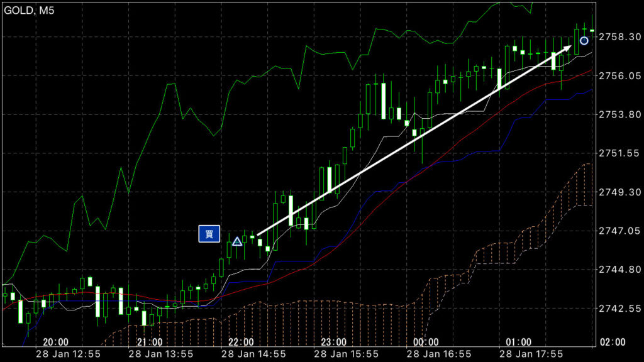Click the GOLD, M5 chart title
Viewport: 644px width, 362px height.
[x=29, y=11]
